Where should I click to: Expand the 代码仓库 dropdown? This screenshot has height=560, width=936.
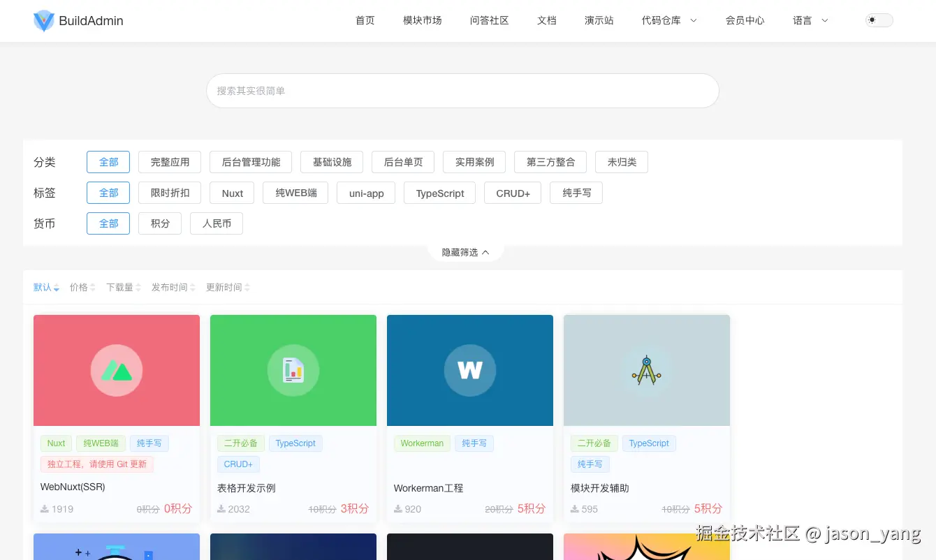pos(669,20)
